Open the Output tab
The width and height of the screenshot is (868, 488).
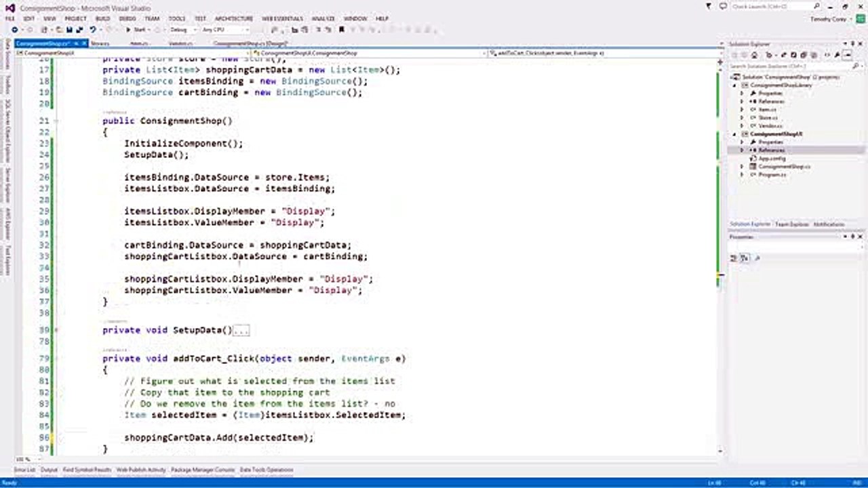(50, 470)
